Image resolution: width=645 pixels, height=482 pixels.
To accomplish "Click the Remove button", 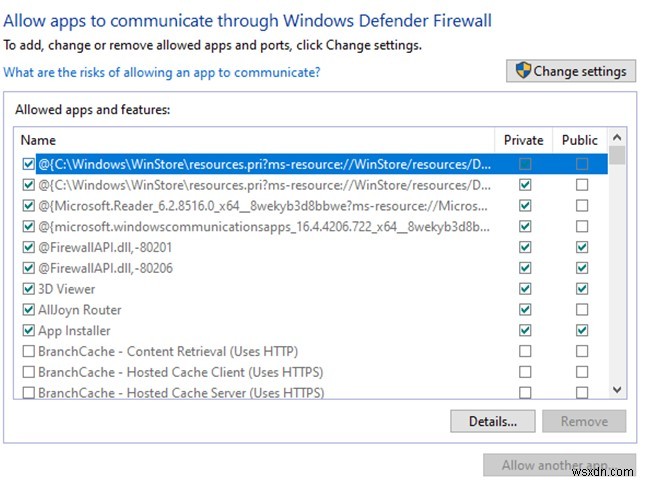I will pos(584,421).
